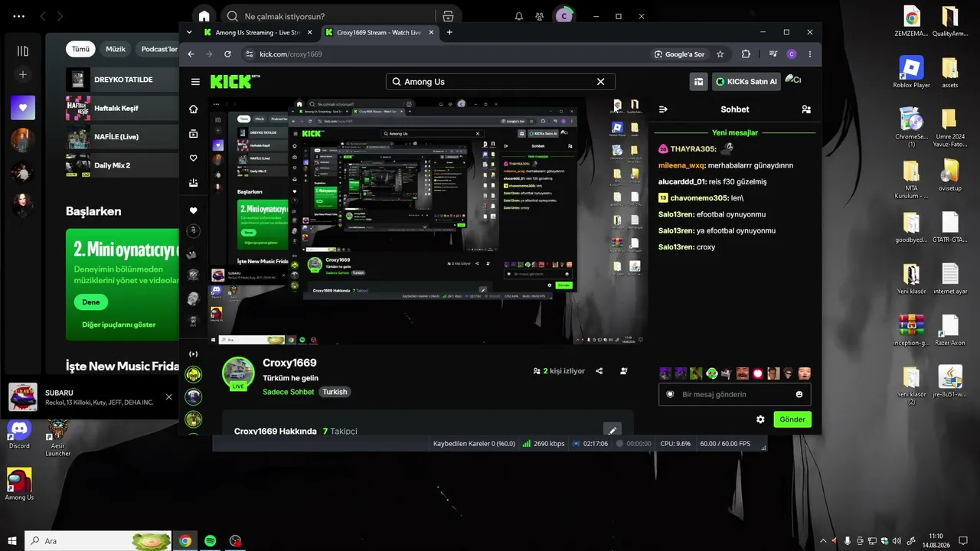Open Daily Mix 2 in Spotify
Viewport: 980px width, 551px height.
(x=122, y=165)
